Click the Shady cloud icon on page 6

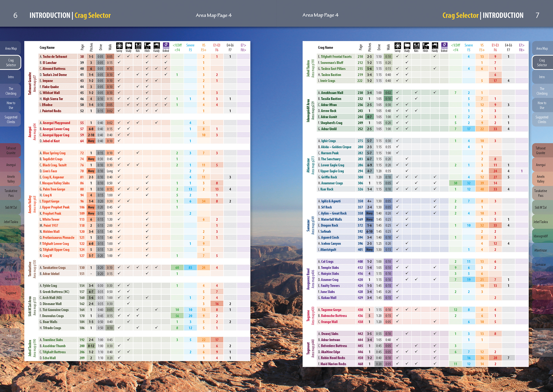[128, 46]
